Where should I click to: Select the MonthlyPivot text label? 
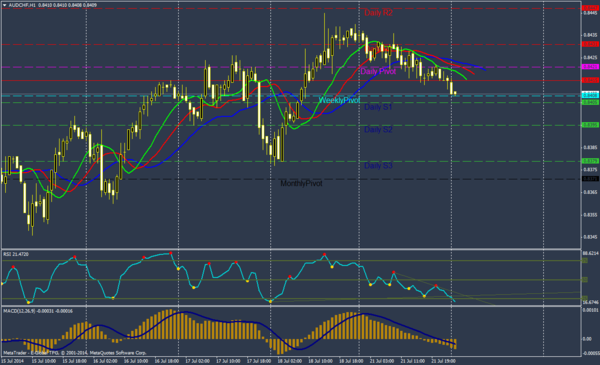pos(302,184)
